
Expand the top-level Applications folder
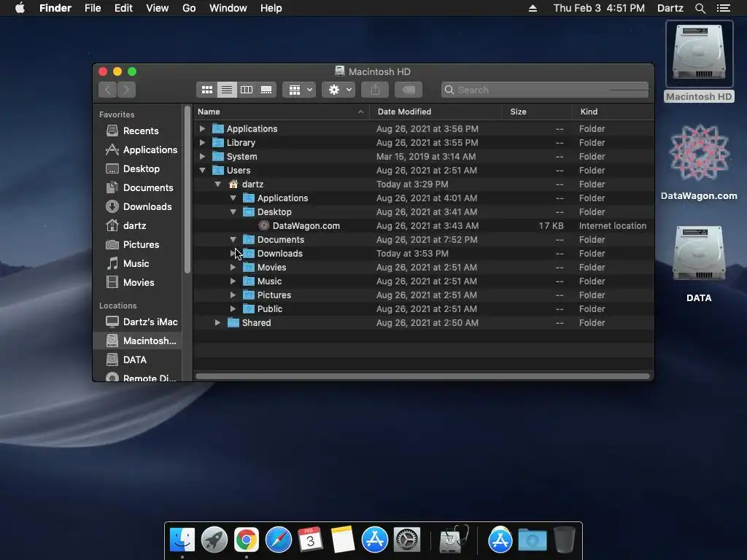pyautogui.click(x=202, y=128)
